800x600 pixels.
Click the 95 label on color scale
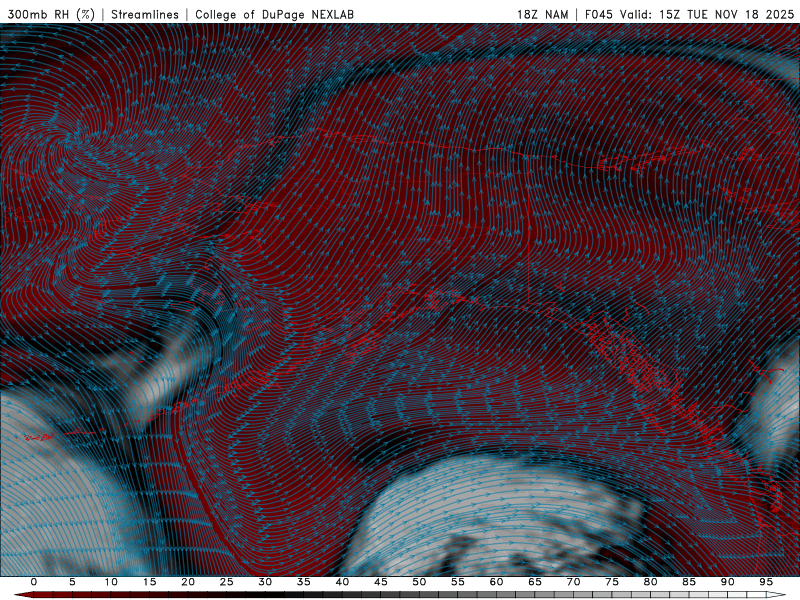(x=766, y=582)
